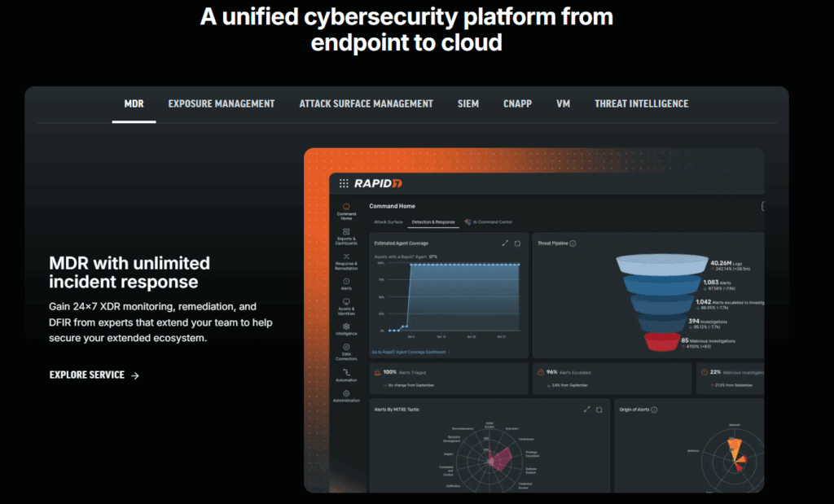
Task: Click the arrow beside Explore Service
Action: pos(135,375)
